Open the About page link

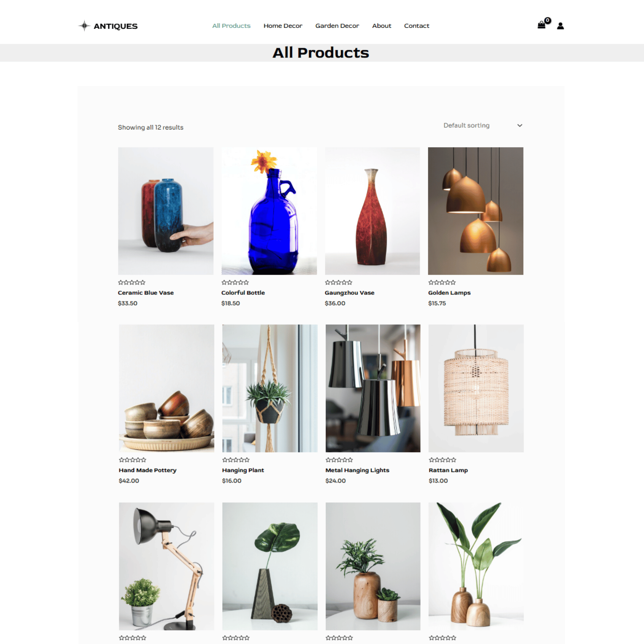(x=382, y=26)
